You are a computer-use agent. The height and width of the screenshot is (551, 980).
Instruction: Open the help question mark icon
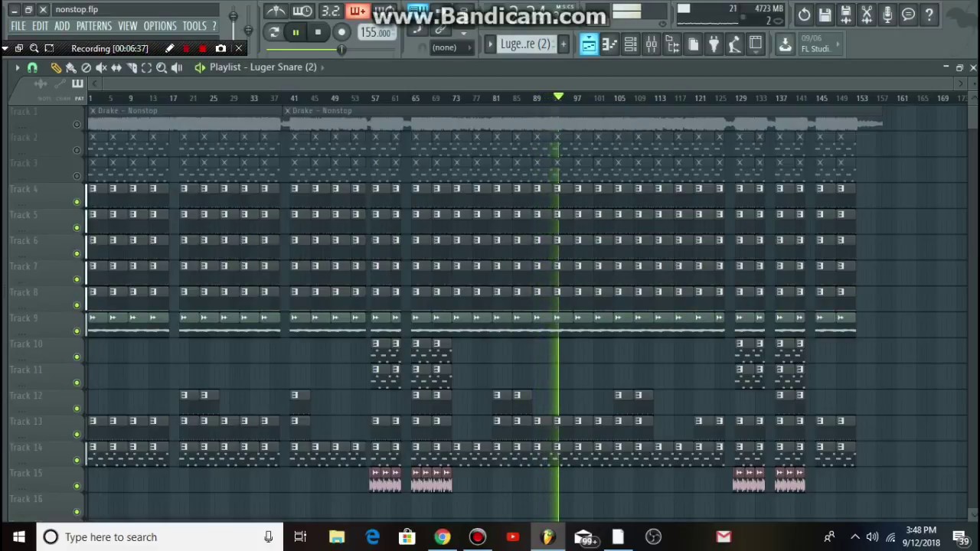(929, 15)
